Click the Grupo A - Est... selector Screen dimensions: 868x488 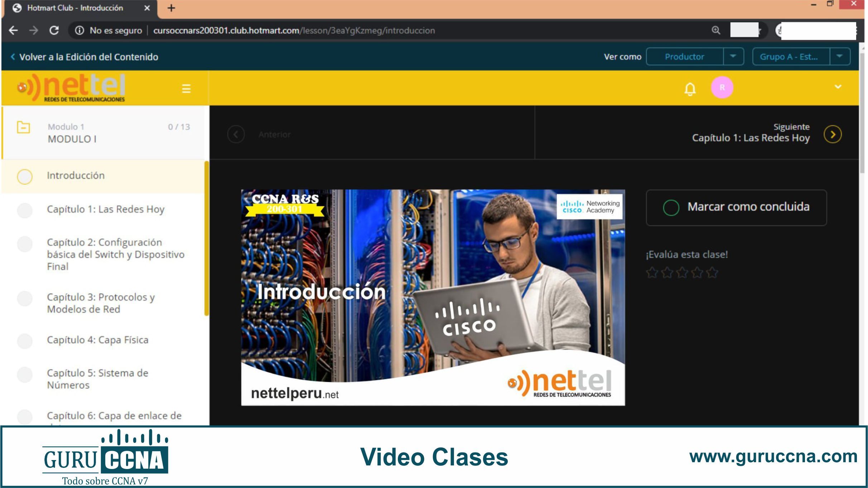tap(791, 57)
